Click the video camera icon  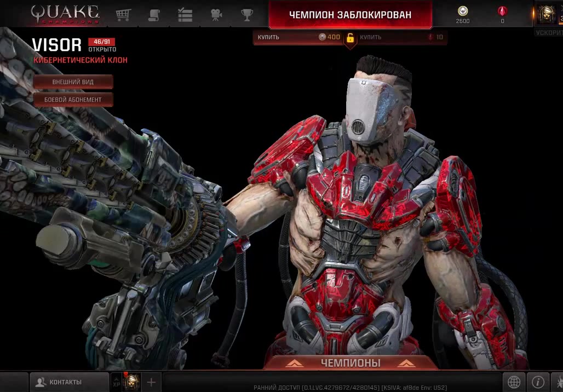216,15
